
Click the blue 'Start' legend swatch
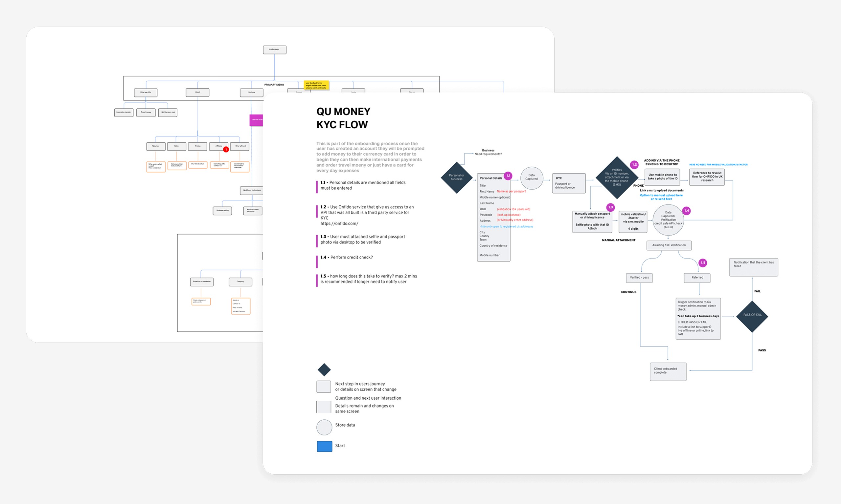(x=324, y=446)
